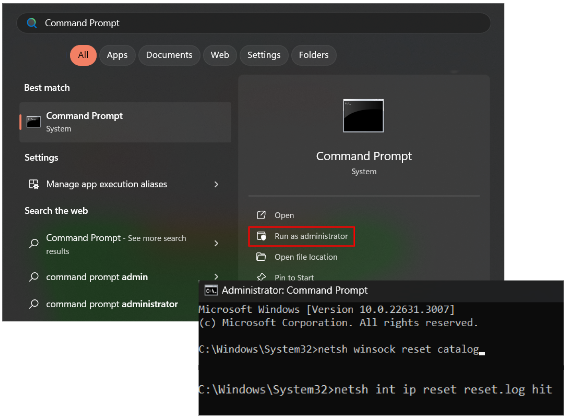569x419 pixels.
Task: Click the Open icon in the action list
Action: coord(261,215)
